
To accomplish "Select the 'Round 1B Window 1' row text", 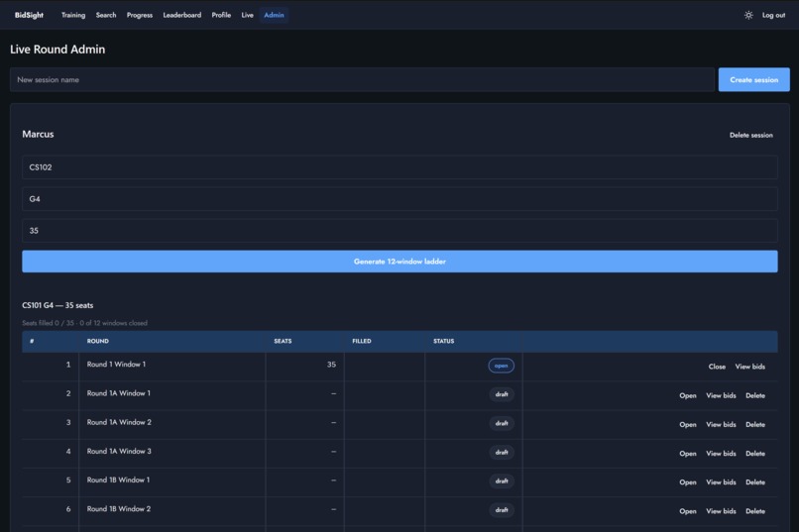I will (x=118, y=480).
